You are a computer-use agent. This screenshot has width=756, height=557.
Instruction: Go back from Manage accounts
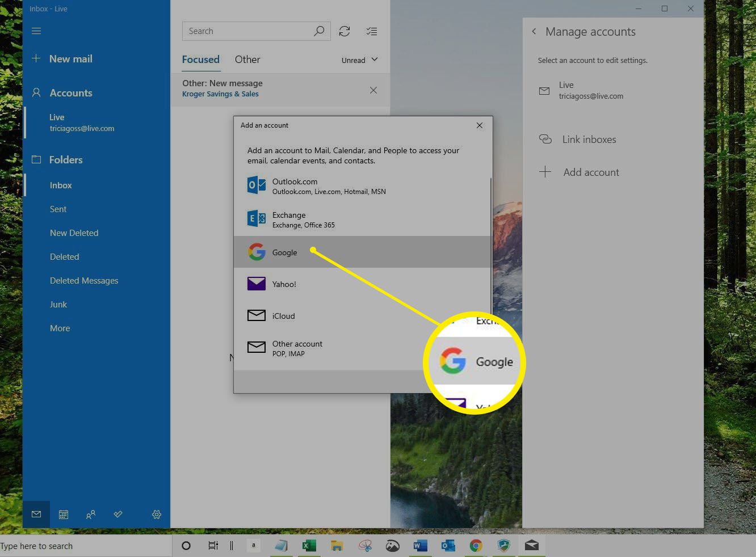pyautogui.click(x=534, y=32)
